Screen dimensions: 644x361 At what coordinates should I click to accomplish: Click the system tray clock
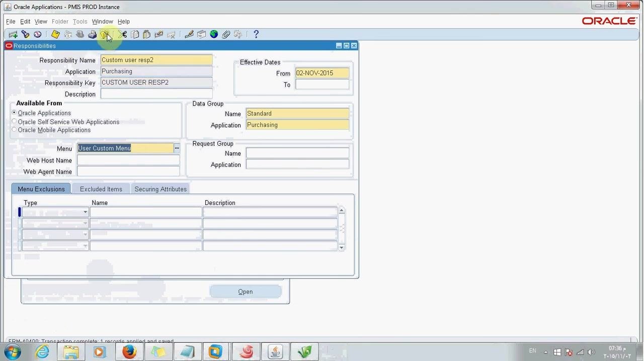(x=617, y=352)
